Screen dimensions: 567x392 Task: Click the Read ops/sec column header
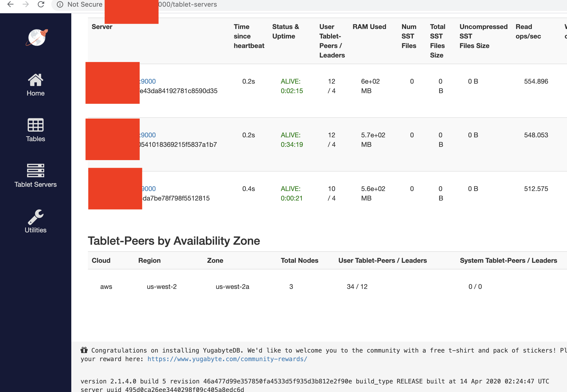click(528, 31)
